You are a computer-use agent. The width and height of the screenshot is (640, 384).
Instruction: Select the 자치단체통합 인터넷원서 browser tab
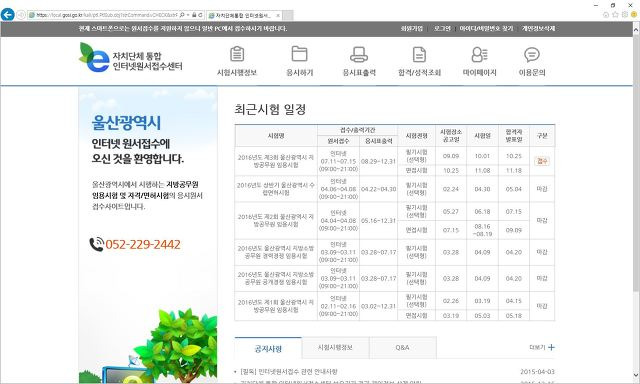coord(244,16)
